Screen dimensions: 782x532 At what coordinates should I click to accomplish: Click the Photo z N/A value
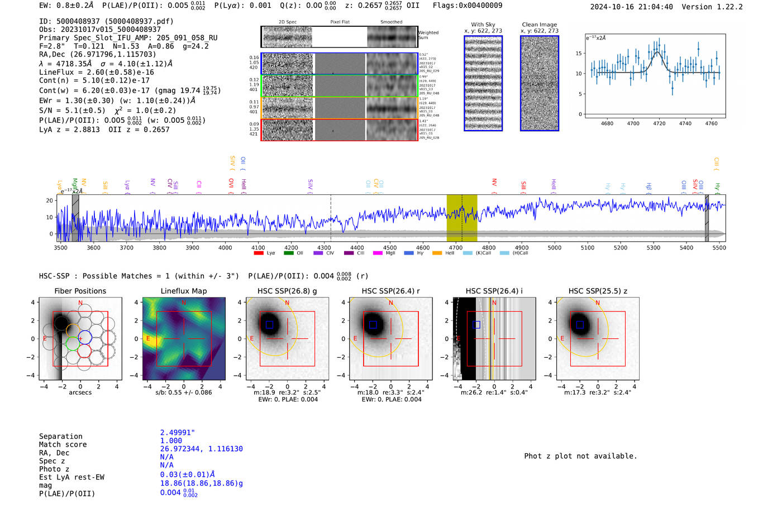[166, 465]
